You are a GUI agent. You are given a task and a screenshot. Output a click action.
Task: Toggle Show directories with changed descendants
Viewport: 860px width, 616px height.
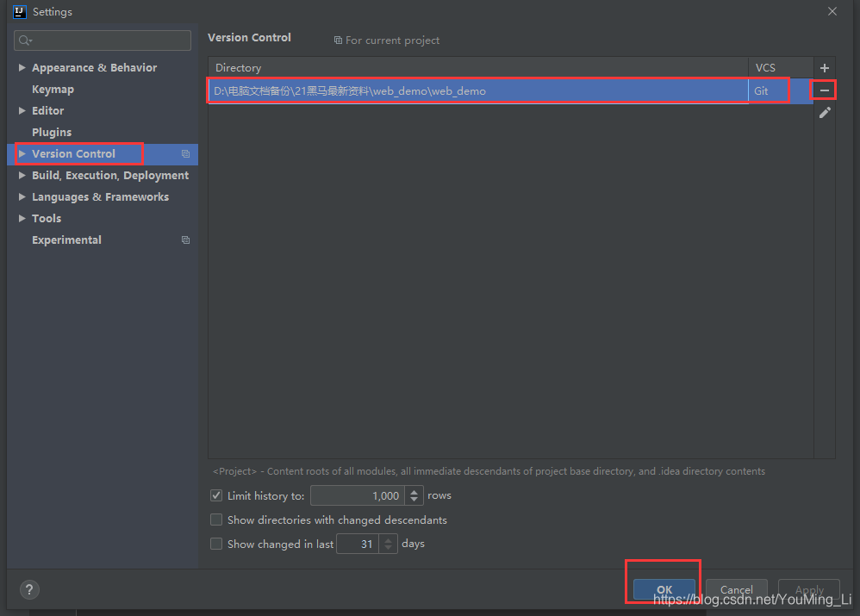point(216,520)
